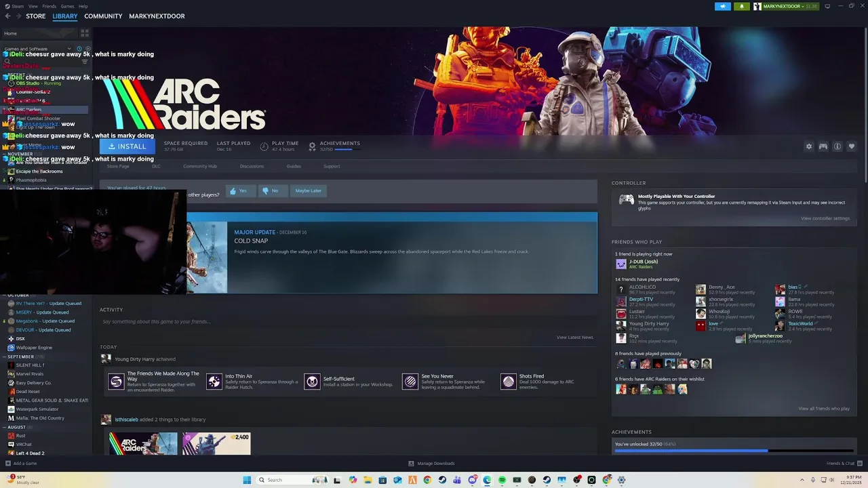Open View all friends who play
This screenshot has width=868, height=488.
point(824,409)
